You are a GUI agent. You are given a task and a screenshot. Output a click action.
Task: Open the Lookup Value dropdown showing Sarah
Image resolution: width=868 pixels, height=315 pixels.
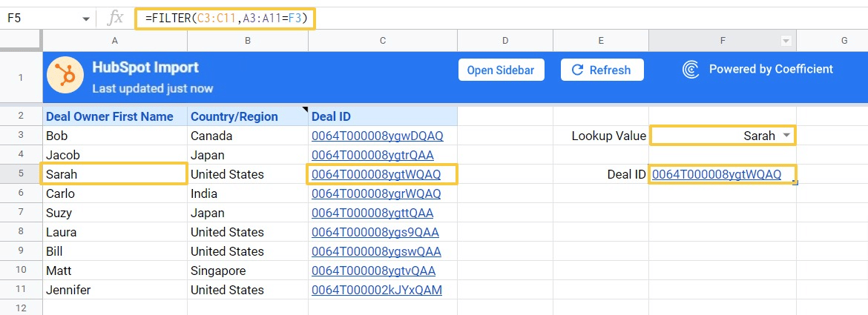[x=786, y=136]
